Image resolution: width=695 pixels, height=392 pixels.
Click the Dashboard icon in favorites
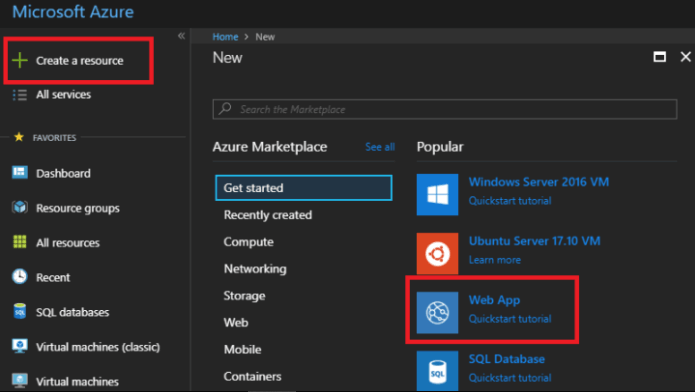(20, 172)
